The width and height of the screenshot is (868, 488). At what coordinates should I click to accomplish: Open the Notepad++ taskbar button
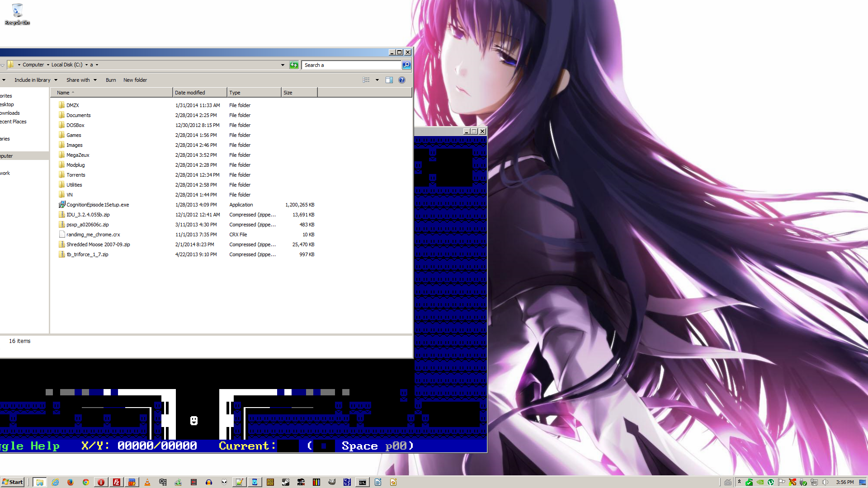coord(239,482)
